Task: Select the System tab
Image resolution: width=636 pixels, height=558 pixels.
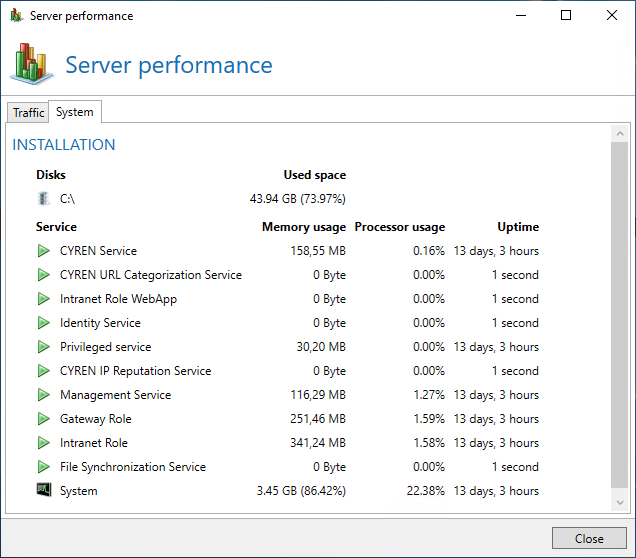Action: (75, 112)
